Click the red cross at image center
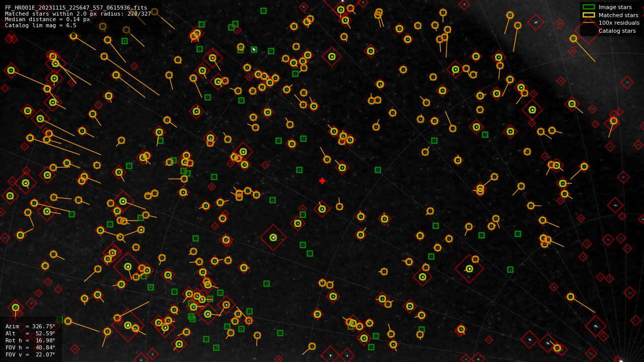 322,181
